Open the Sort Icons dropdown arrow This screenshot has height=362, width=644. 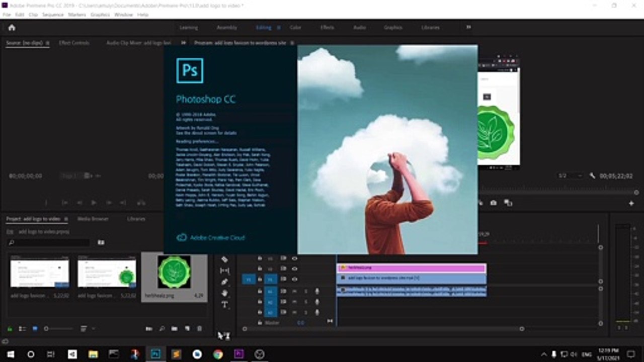pyautogui.click(x=93, y=329)
